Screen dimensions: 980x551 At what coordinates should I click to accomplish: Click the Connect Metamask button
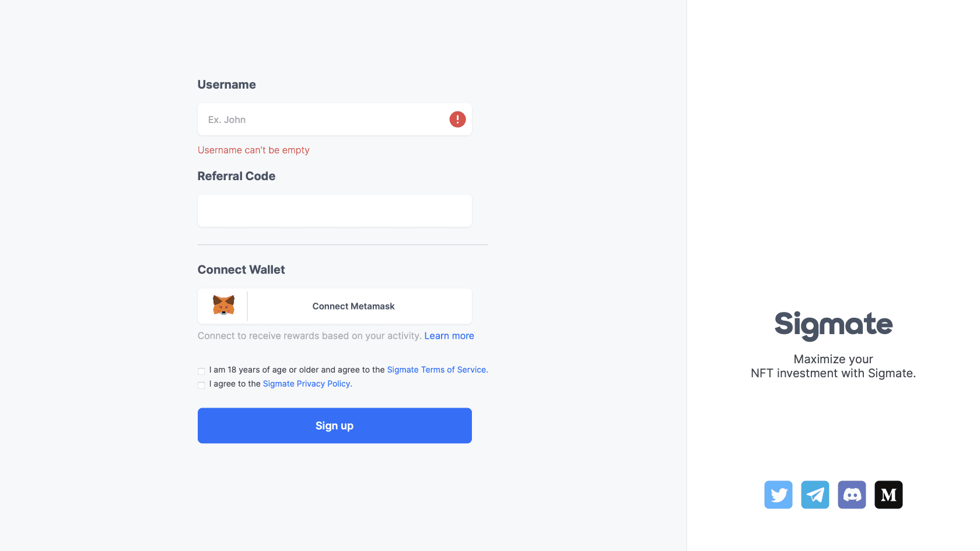click(353, 306)
